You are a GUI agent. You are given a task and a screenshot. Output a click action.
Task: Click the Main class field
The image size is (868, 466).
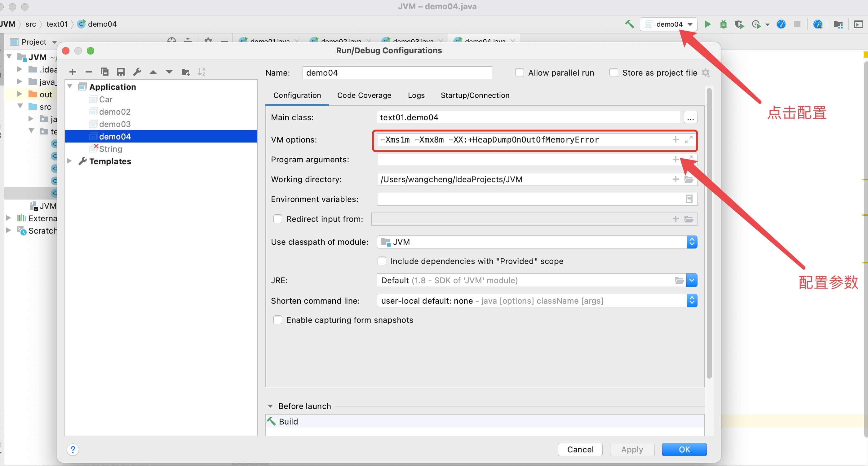528,117
